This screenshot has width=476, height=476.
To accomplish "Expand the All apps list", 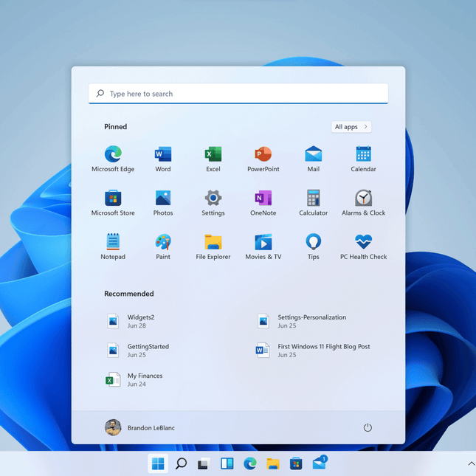I will pos(351,127).
